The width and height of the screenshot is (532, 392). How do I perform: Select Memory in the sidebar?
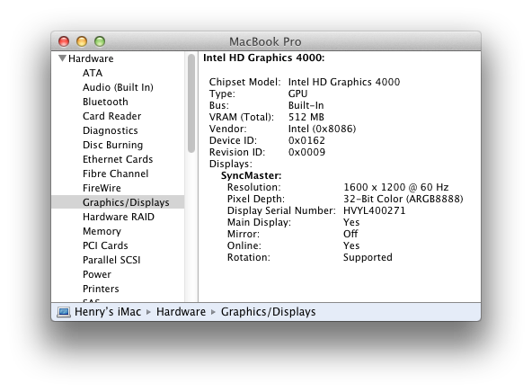coord(102,231)
